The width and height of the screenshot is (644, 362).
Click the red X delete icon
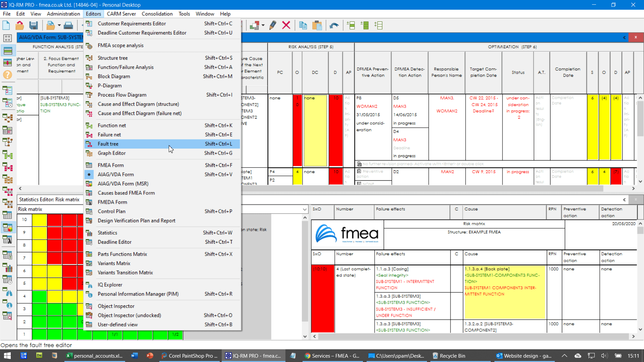286,25
